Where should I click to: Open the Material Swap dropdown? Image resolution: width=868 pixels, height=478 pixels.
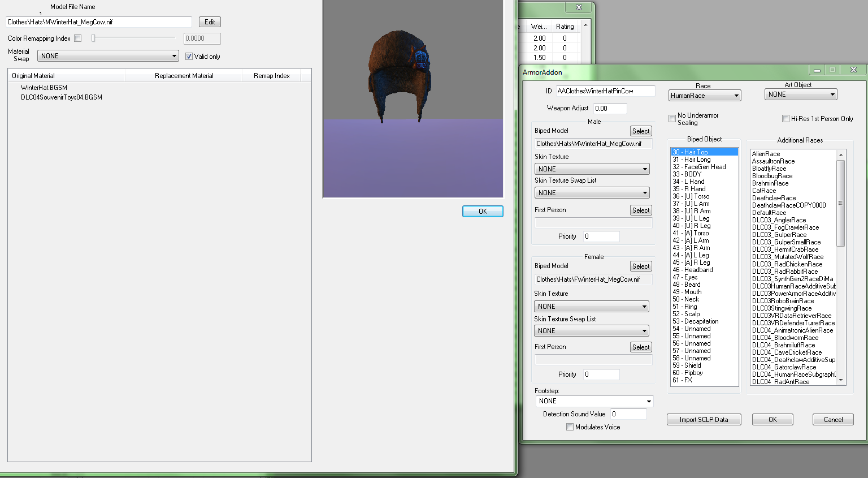(108, 56)
